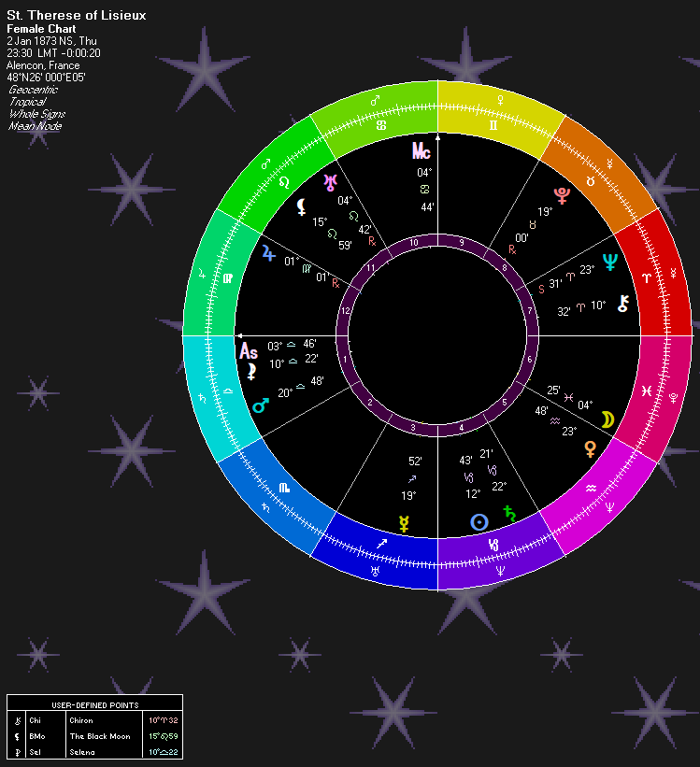Select the time text 23:30 LMT -0:00:20

[53, 53]
